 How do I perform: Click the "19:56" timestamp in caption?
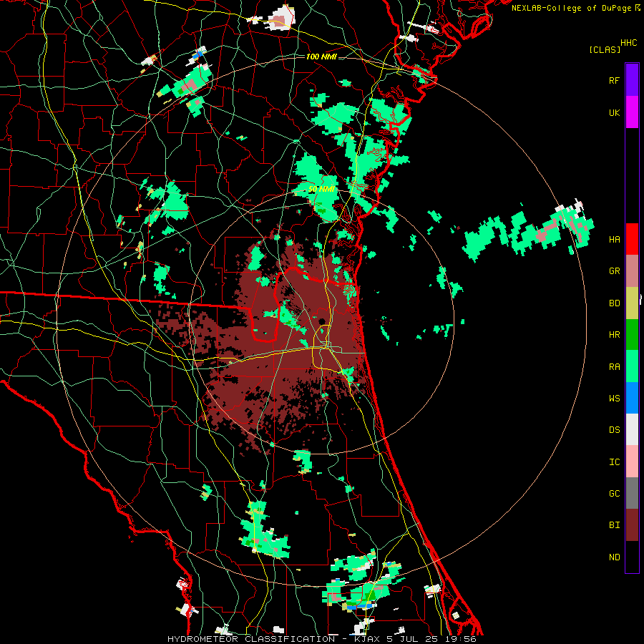[x=460, y=639]
